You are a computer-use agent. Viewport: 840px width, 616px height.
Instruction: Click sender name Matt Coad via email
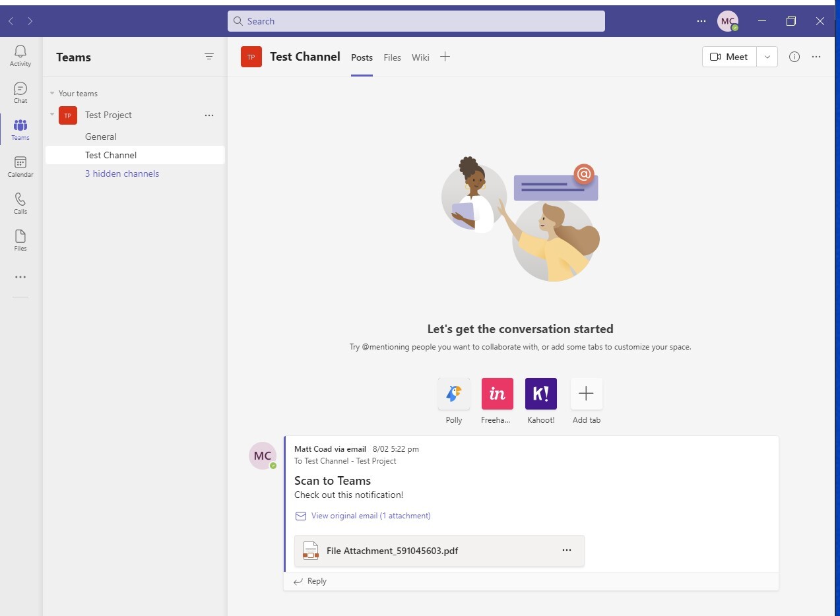tap(330, 449)
